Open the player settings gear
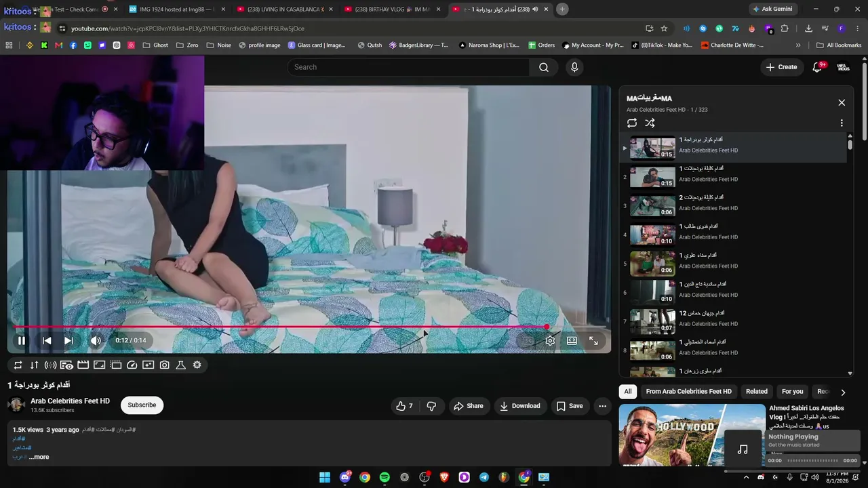The width and height of the screenshot is (868, 488). pyautogui.click(x=550, y=340)
